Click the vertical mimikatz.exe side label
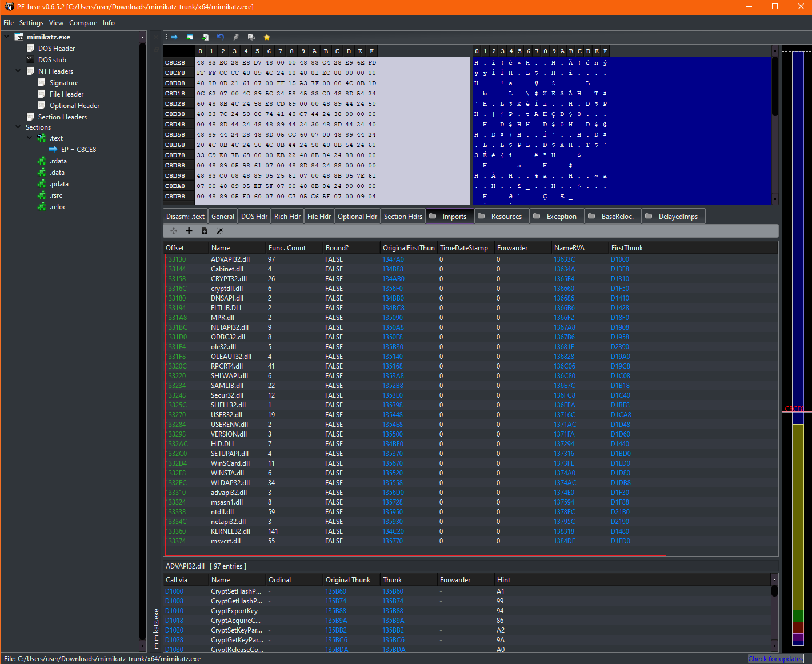The image size is (812, 664). click(x=157, y=629)
